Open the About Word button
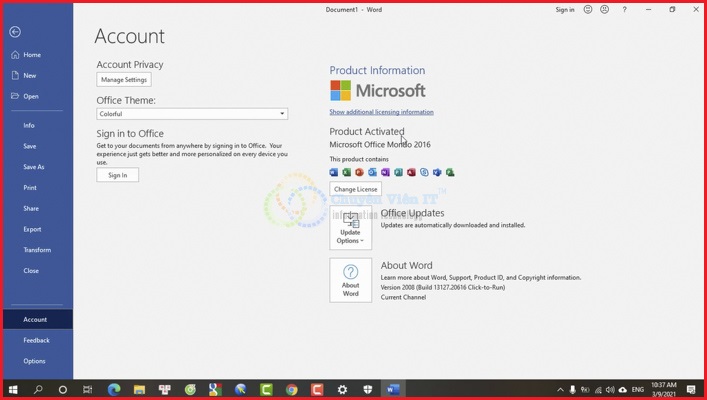 tap(350, 280)
